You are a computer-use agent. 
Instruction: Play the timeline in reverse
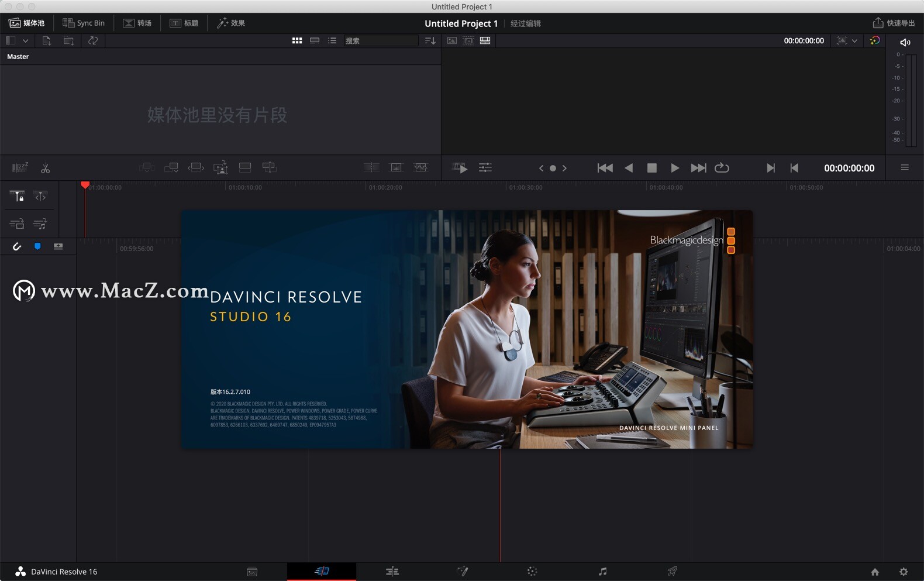pyautogui.click(x=629, y=168)
